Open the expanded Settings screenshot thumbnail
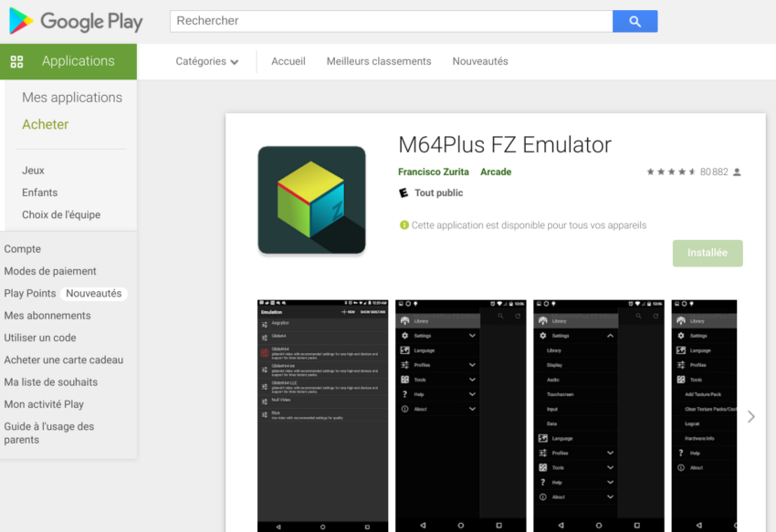This screenshot has width=776, height=532. coord(599,416)
